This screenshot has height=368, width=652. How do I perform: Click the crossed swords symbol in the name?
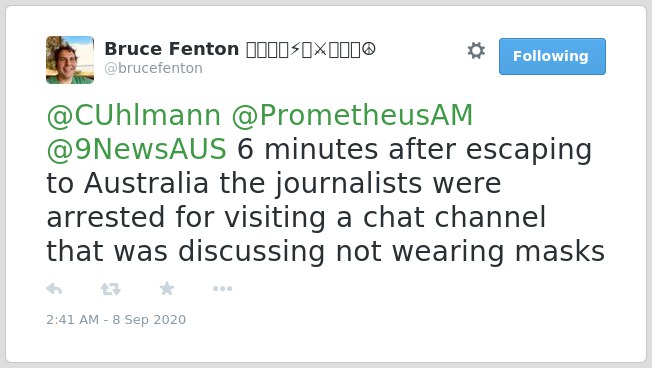point(320,49)
